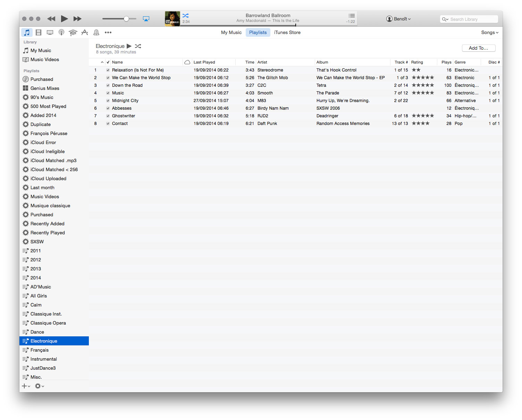Open sidebar gear actions menu
This screenshot has height=420, width=522.
pyautogui.click(x=40, y=386)
